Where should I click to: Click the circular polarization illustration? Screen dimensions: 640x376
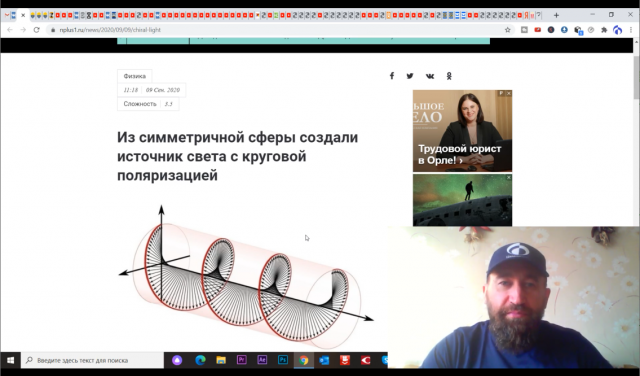coord(246,278)
